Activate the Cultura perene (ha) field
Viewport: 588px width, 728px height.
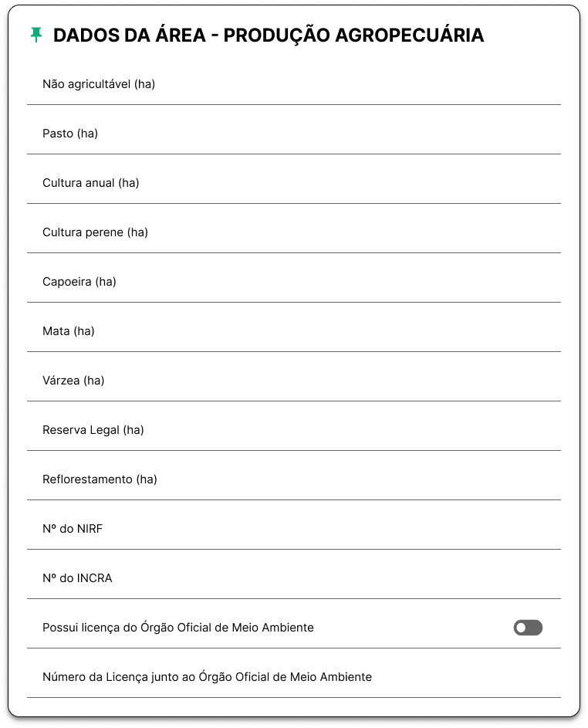coord(294,232)
